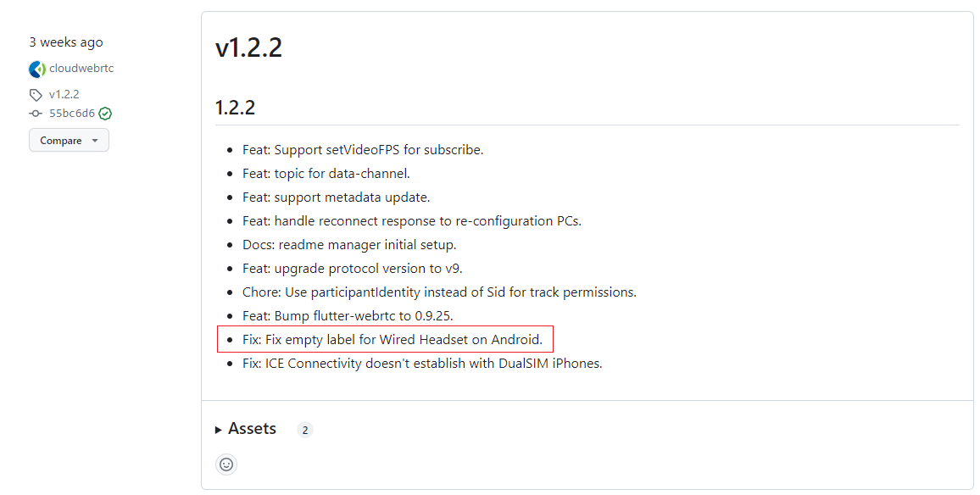Click the tag icon beside v1.2.2
This screenshot has width=980, height=495.
pyautogui.click(x=34, y=94)
